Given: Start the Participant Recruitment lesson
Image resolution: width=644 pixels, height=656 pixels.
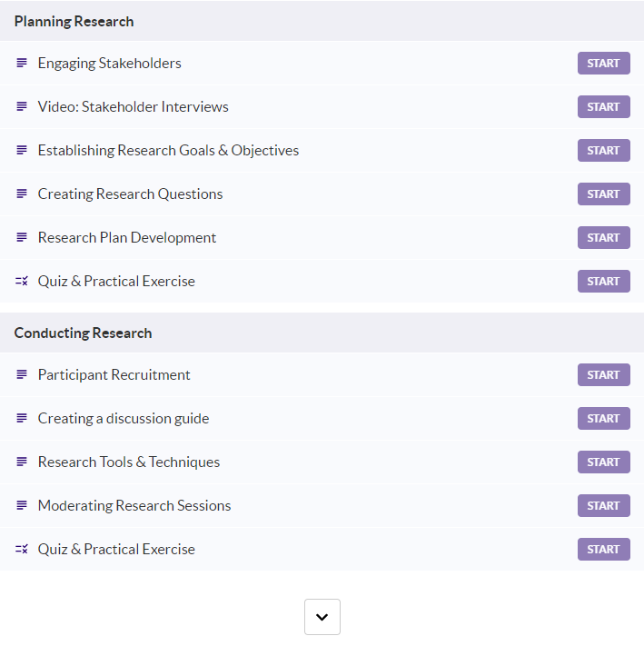Looking at the screenshot, I should coord(603,375).
